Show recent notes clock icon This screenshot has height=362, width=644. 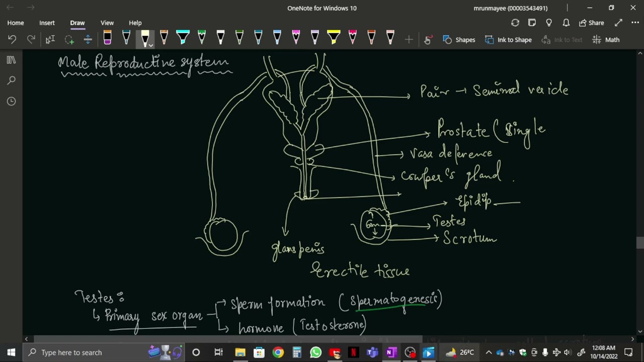coord(11,102)
